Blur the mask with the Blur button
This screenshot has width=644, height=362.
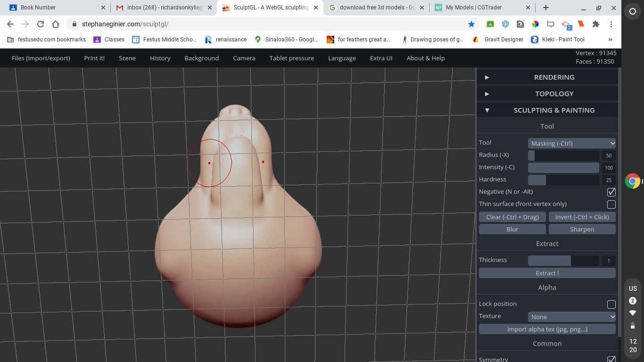coord(512,229)
